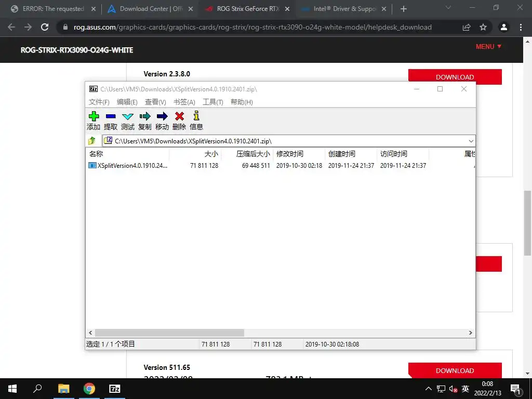Sort by the 创建时间 column header
The width and height of the screenshot is (532, 399).
click(351, 154)
